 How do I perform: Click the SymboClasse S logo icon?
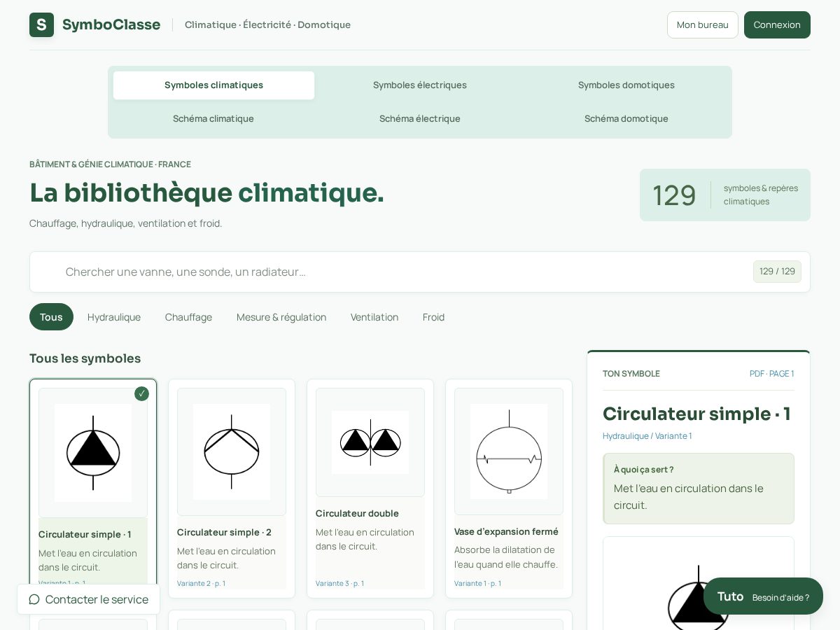point(41,24)
